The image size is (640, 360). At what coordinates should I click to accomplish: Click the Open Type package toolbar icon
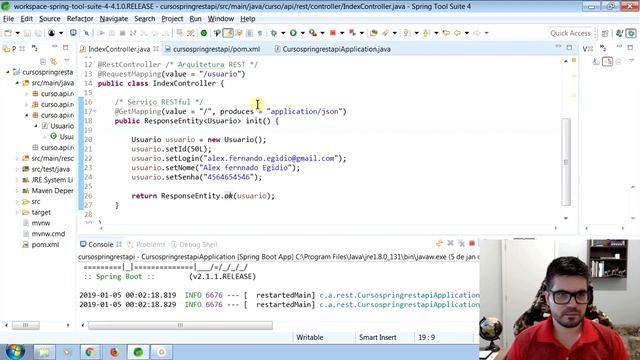(373, 33)
